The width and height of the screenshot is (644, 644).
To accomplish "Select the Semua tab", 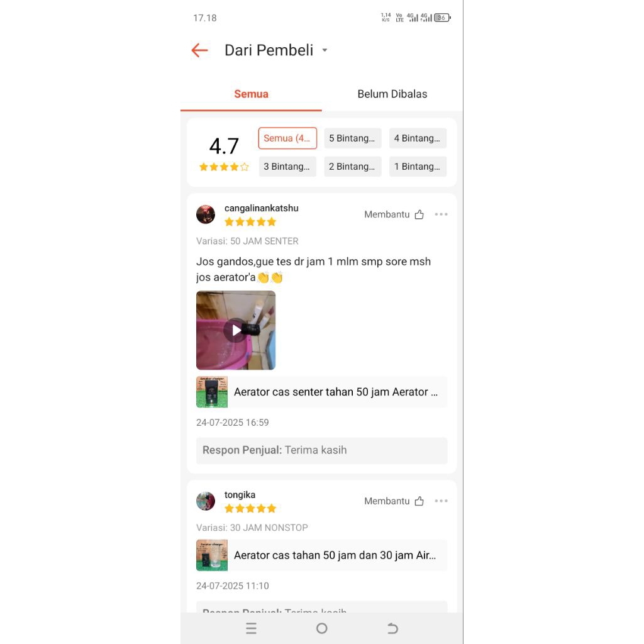I will click(251, 94).
